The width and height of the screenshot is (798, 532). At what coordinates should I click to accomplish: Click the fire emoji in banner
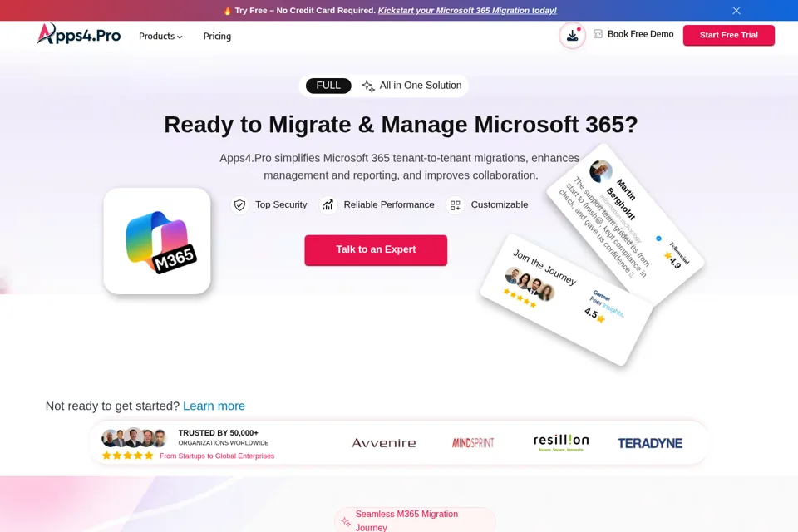[228, 10]
